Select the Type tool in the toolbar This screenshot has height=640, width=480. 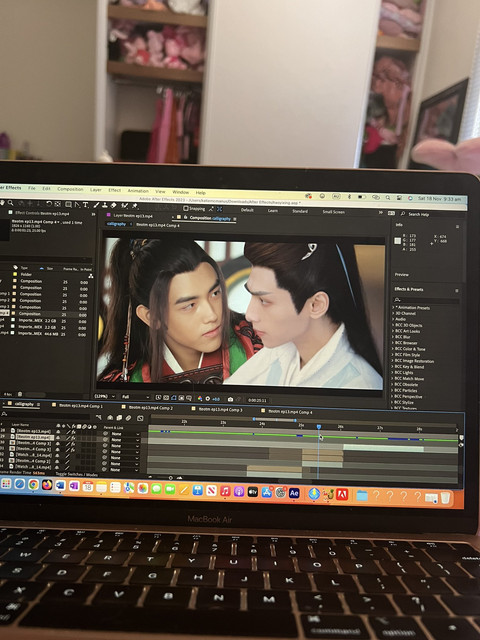point(86,204)
